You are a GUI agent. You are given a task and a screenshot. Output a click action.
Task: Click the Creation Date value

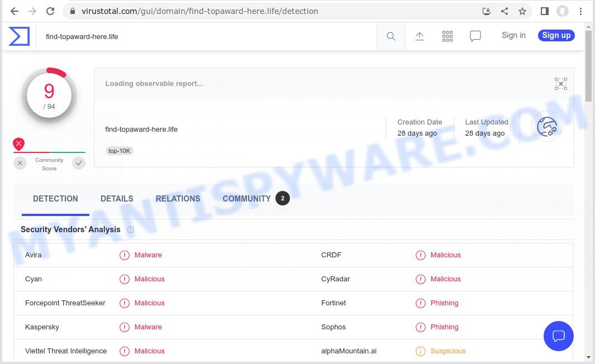[417, 133]
